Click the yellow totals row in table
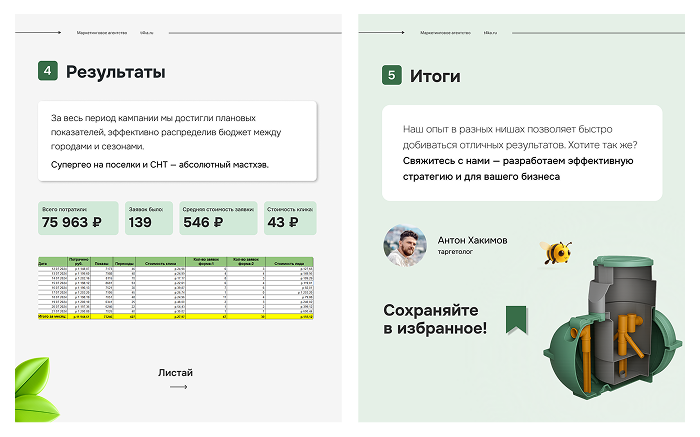Viewport: 700px width, 437px height. click(177, 316)
